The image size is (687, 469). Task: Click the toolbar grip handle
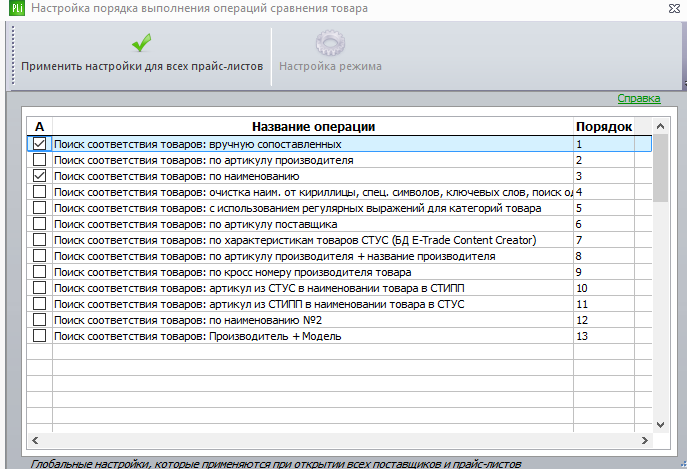coord(13,55)
